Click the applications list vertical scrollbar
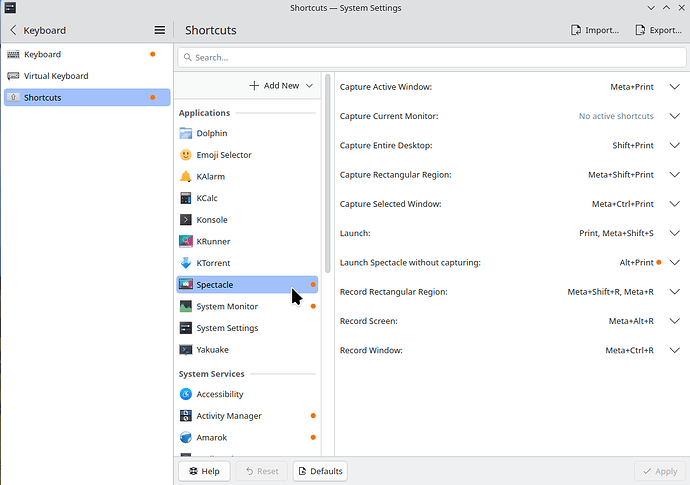This screenshot has width=690, height=485. point(327,180)
